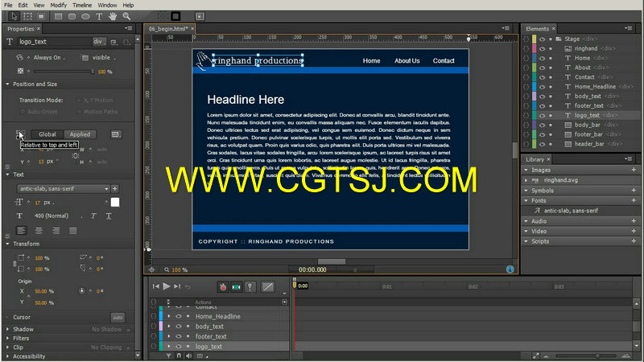Viewport: 644px width, 362px height.
Task: Click Cursor auto button
Action: pos(118,317)
